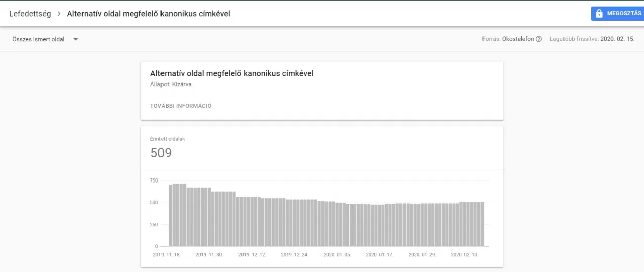Click the last updated date 2020. 02. 15.
Viewport: 644px width, 272px height.
point(618,39)
